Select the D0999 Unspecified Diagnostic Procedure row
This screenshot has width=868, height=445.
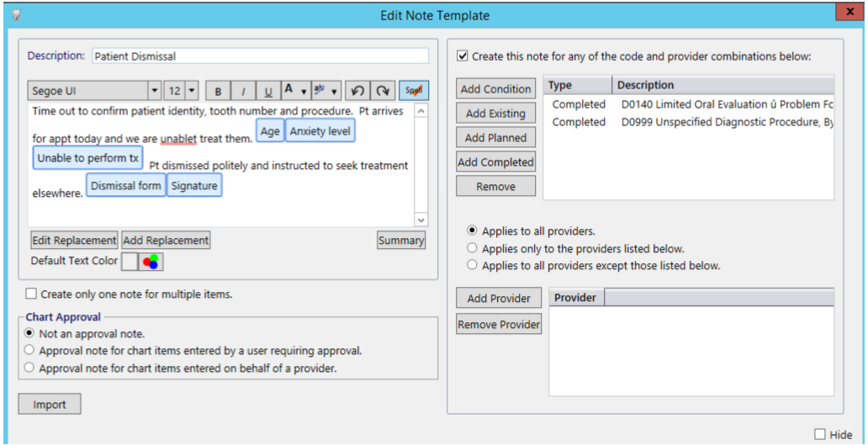click(689, 122)
